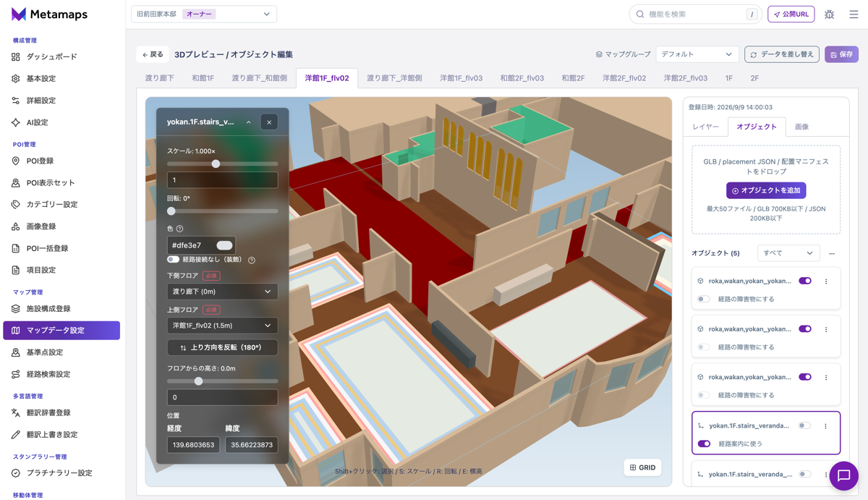Viewport: 868px width, 500px height.
Task: Open 基本設定 in the sidebar
Action: click(61, 78)
